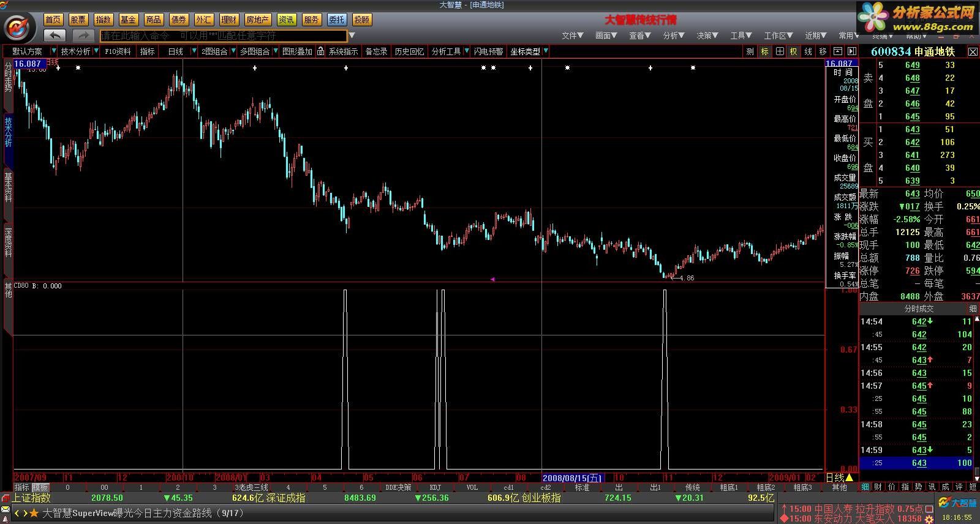Click the 大智慧 logo in the bottom right
This screenshot has height=524, width=980.
[x=959, y=503]
